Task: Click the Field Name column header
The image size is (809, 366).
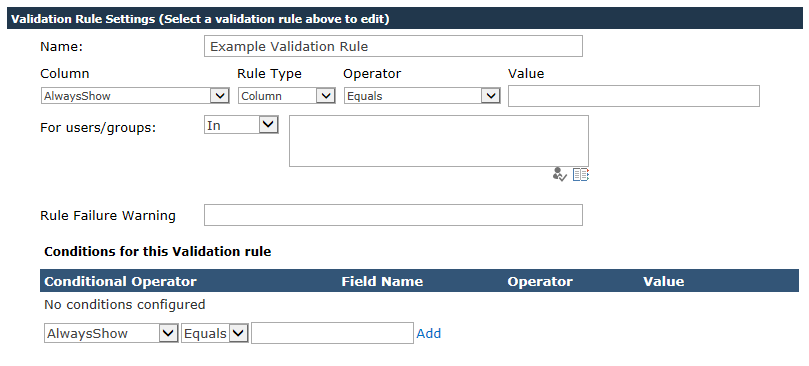Action: coord(382,281)
